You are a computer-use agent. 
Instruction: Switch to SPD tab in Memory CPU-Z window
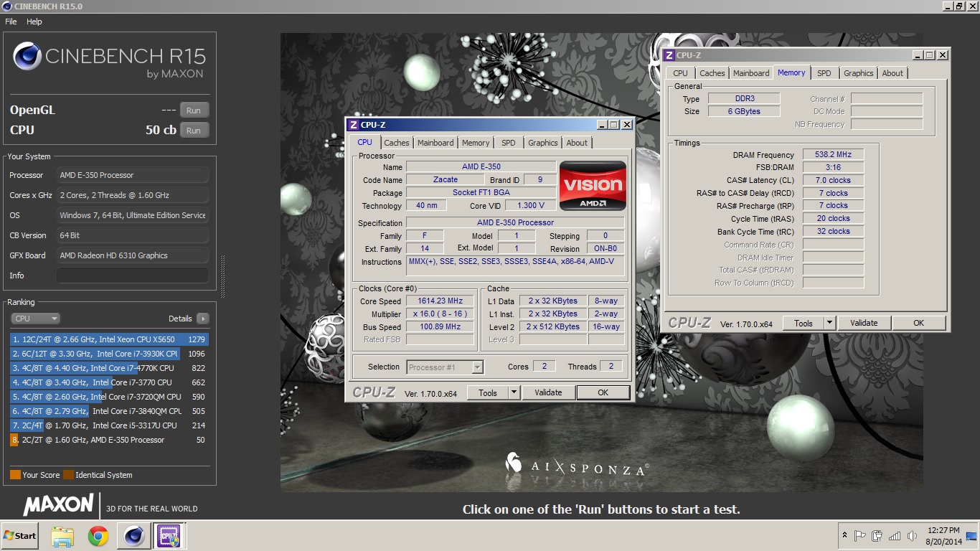(x=824, y=73)
